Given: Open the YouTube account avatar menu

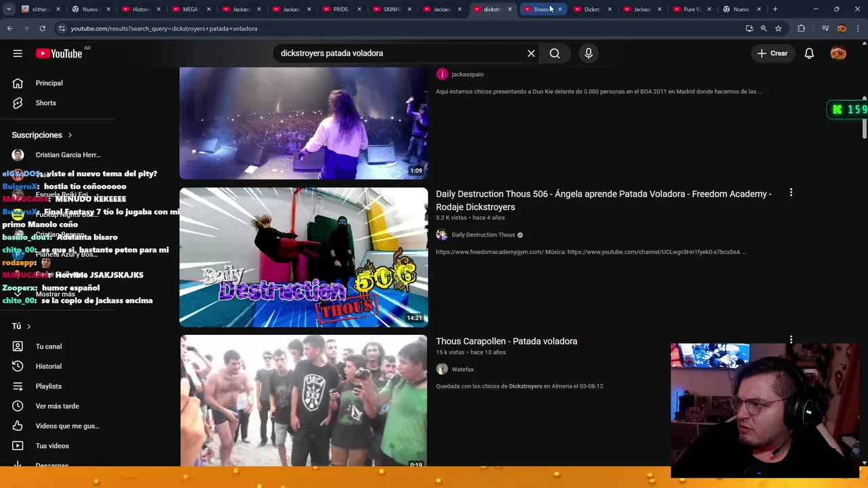Looking at the screenshot, I should 838,53.
